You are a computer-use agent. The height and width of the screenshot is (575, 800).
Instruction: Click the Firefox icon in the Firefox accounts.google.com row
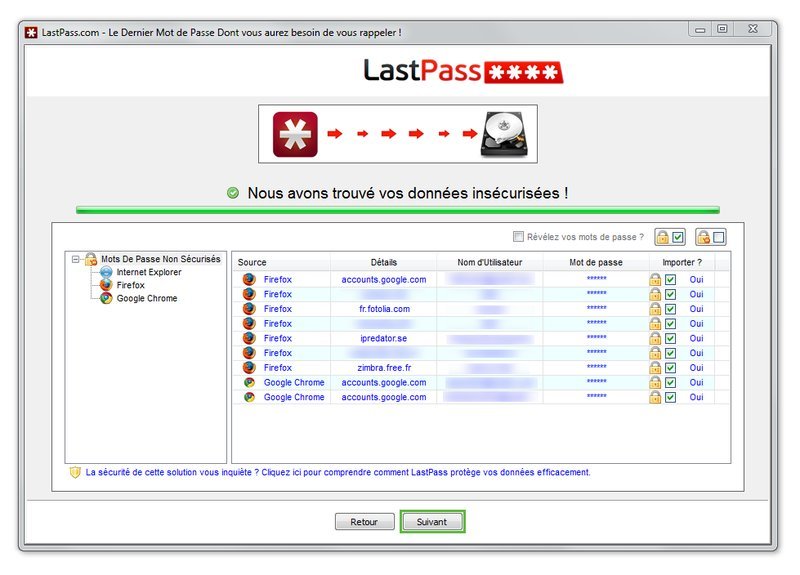point(249,280)
